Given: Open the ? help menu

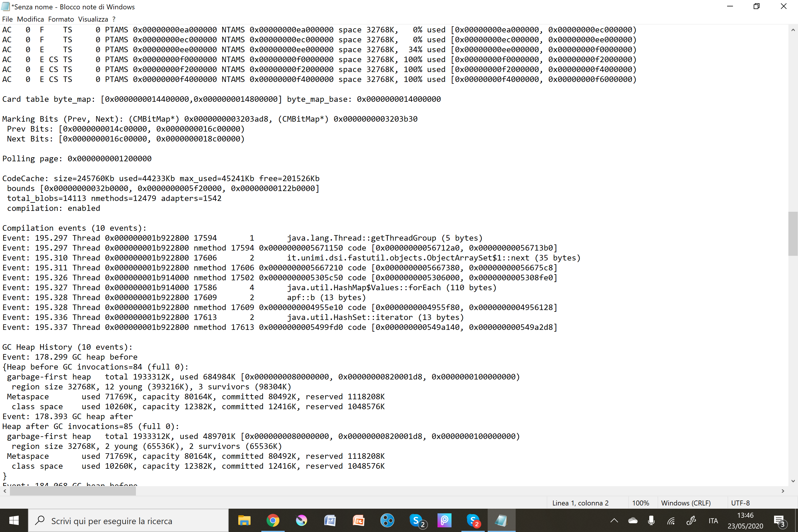Looking at the screenshot, I should (114, 19).
